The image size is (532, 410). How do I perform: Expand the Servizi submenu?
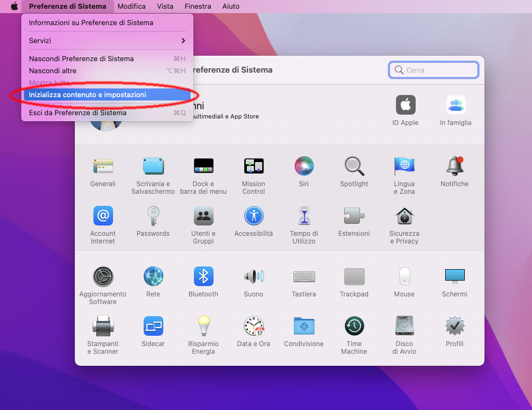pyautogui.click(x=107, y=41)
